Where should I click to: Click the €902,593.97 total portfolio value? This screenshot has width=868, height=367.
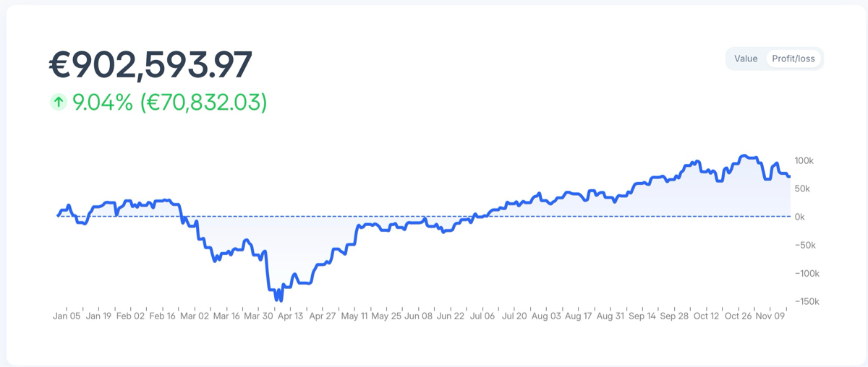[150, 65]
